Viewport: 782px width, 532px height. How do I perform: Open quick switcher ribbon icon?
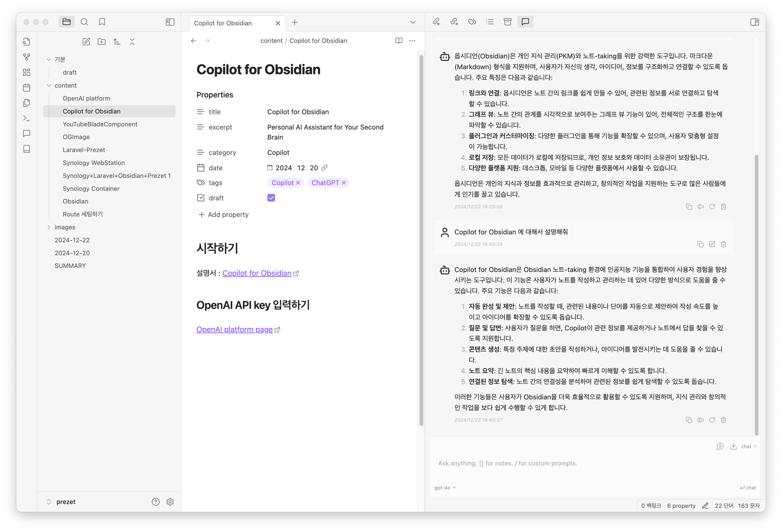[27, 41]
